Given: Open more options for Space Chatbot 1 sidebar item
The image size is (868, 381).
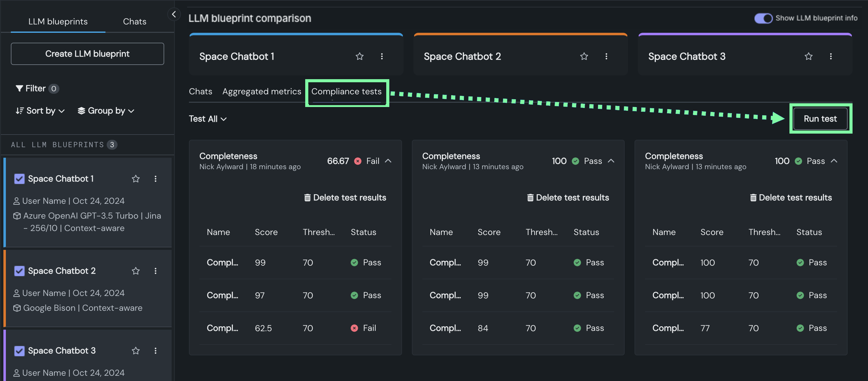Looking at the screenshot, I should [x=155, y=179].
